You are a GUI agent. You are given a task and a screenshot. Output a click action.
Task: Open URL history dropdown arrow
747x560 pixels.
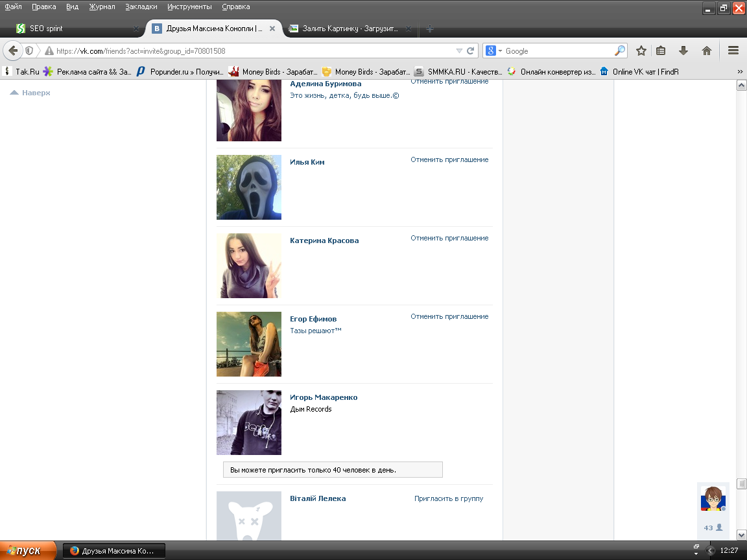coord(459,51)
